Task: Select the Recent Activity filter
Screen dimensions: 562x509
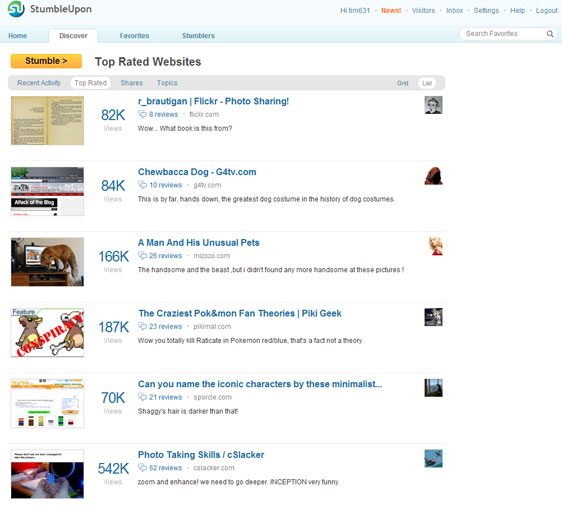Action: [39, 83]
